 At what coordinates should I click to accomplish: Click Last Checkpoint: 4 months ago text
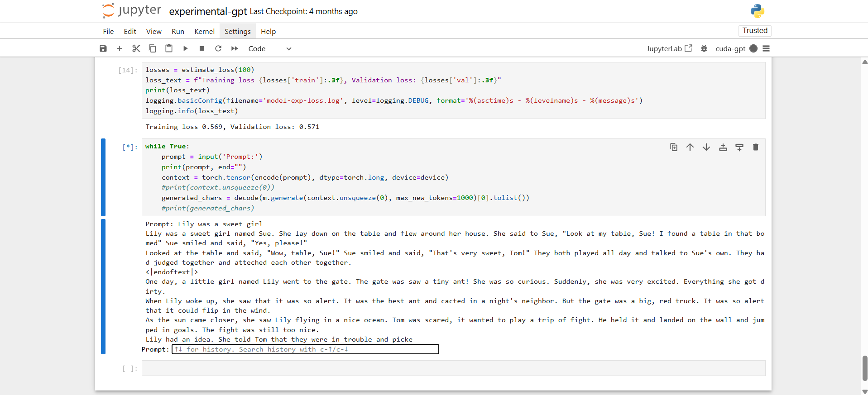(303, 11)
